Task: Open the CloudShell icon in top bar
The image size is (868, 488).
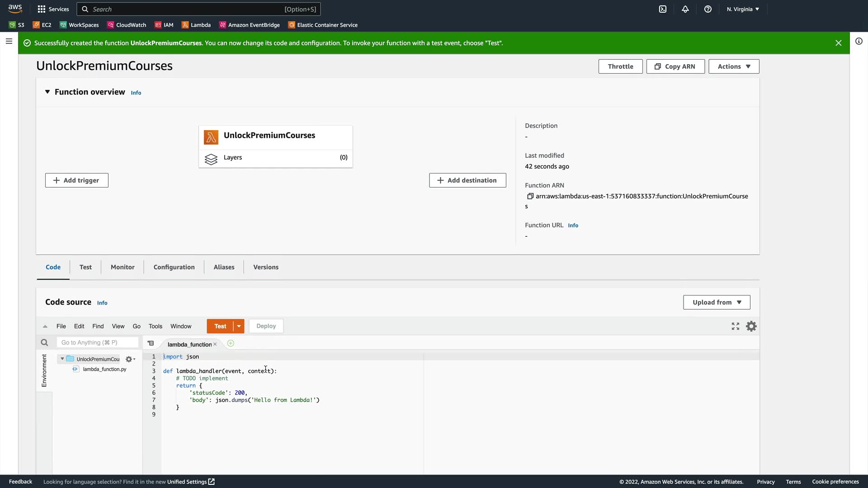Action: point(663,9)
